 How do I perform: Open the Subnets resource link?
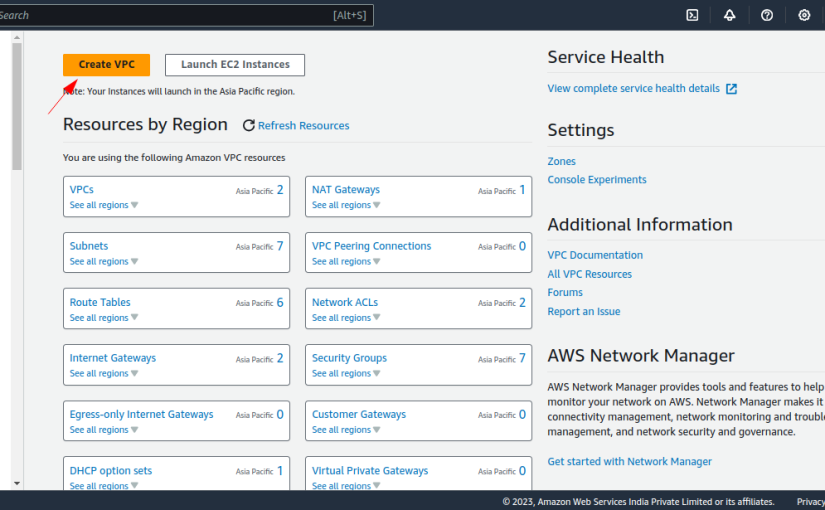[x=89, y=246]
